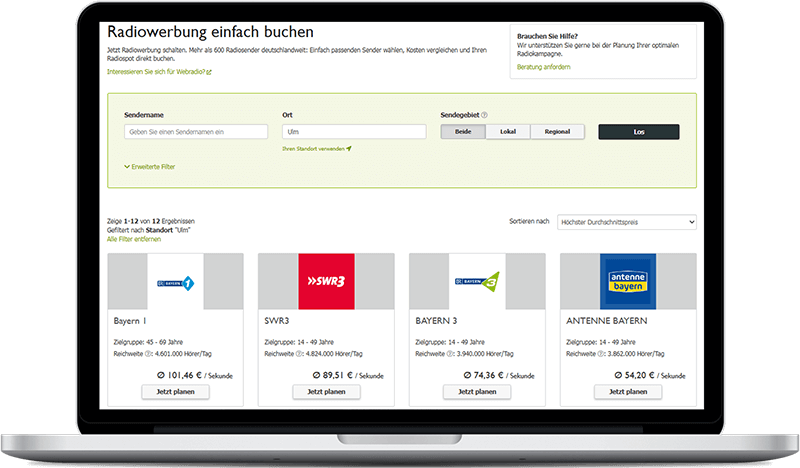
Task: Click the Reichweite help icon on SWR3 card
Action: click(299, 354)
